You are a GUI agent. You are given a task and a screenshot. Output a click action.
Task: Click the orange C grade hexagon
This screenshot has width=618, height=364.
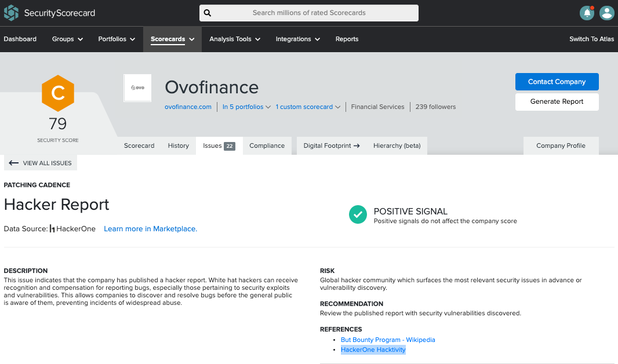point(58,93)
